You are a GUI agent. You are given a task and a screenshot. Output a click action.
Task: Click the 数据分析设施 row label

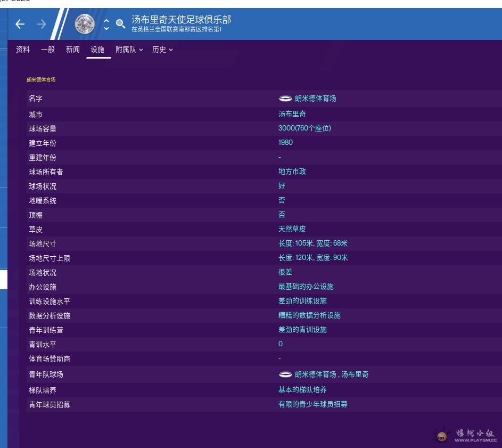[50, 316]
